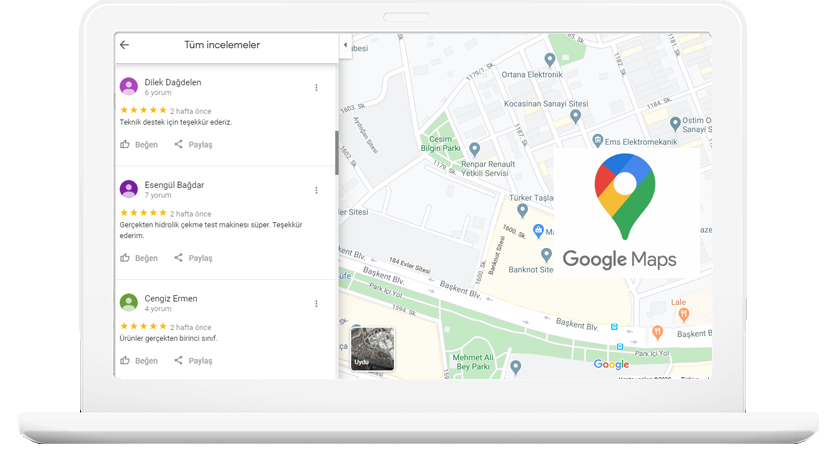Click the '7 yorum' count under Esengül Bağdar
The height and width of the screenshot is (453, 834).
[x=158, y=195]
